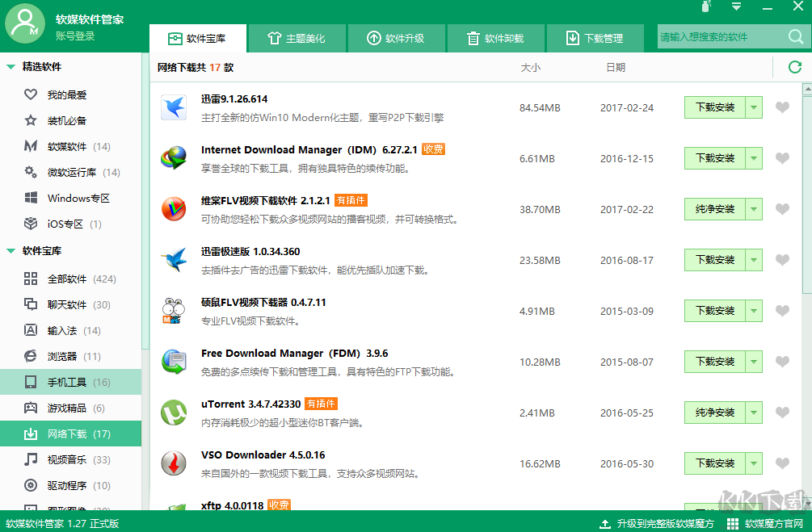This screenshot has width=812, height=532.
Task: Click the 账号登录 login link
Action: pos(75,36)
